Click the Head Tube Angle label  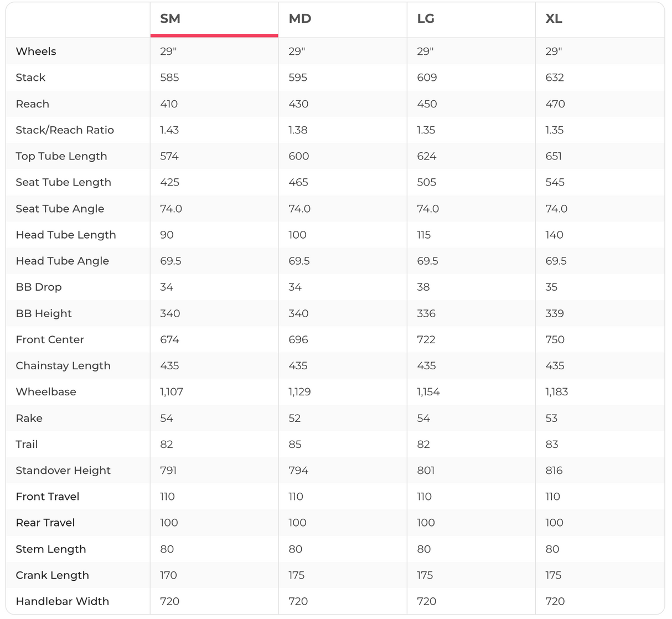point(63,261)
